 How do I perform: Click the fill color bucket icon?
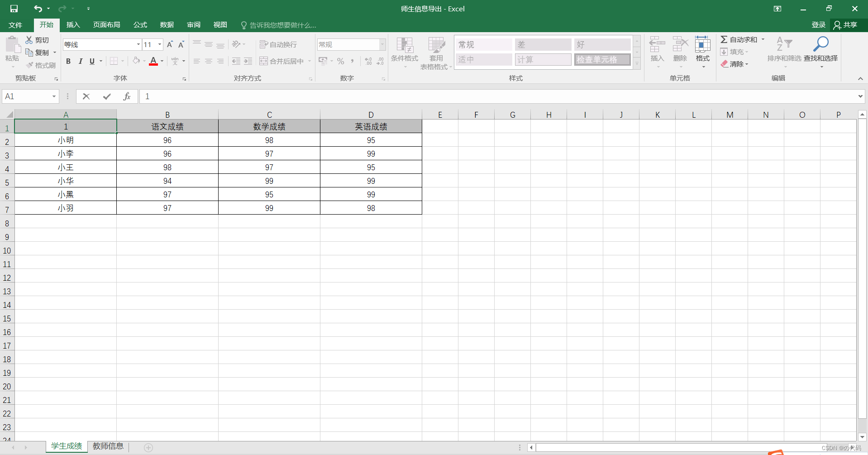coord(136,61)
